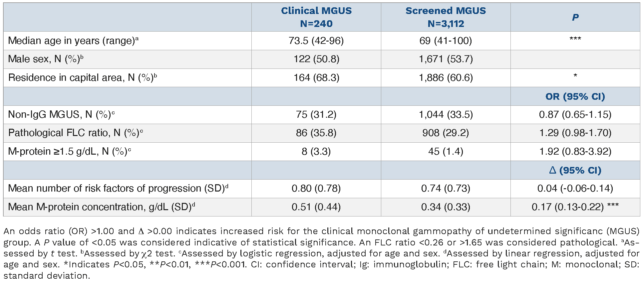Click the 0.87 (0.65-1.15) odds ratio cell
Screen dimensions: 644x283
pos(575,115)
